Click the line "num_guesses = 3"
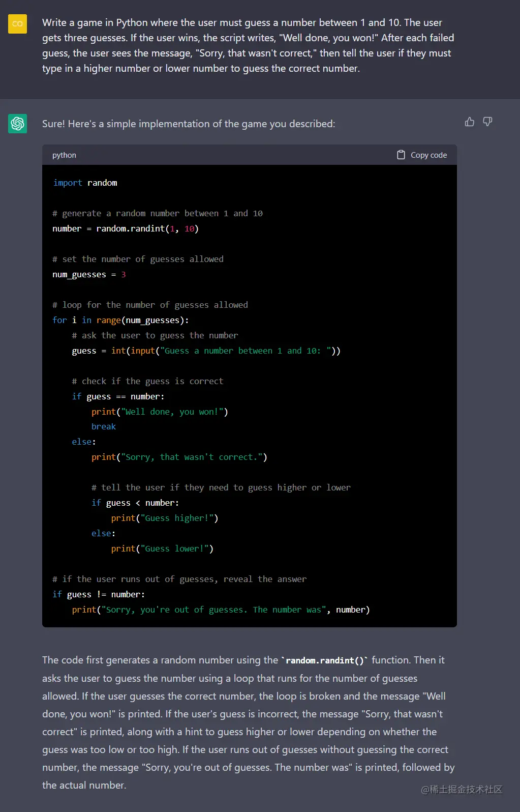 click(x=89, y=274)
